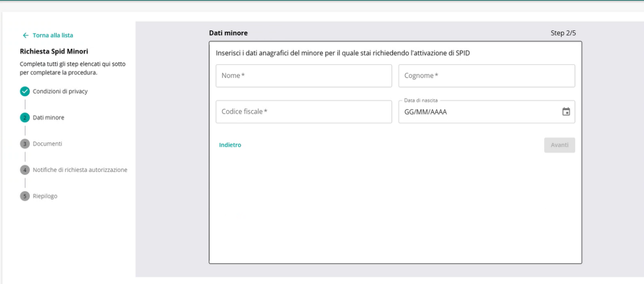Screen dimensions: 644x284
Task: Click the Data di nascita date field
Action: [487, 112]
